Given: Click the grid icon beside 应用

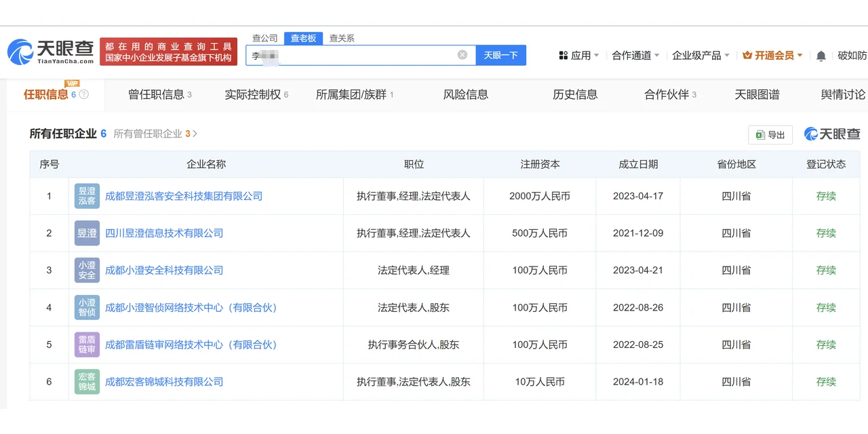Looking at the screenshot, I should pos(563,55).
